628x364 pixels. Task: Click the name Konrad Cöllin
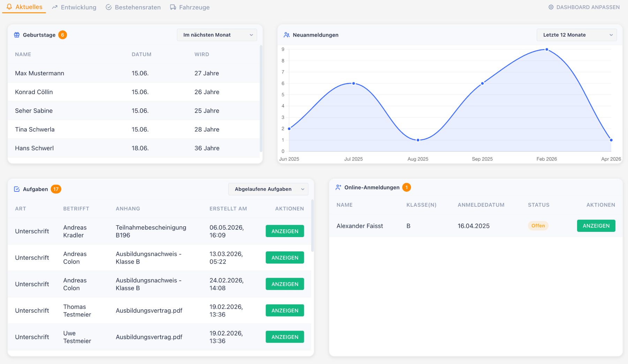coord(34,92)
